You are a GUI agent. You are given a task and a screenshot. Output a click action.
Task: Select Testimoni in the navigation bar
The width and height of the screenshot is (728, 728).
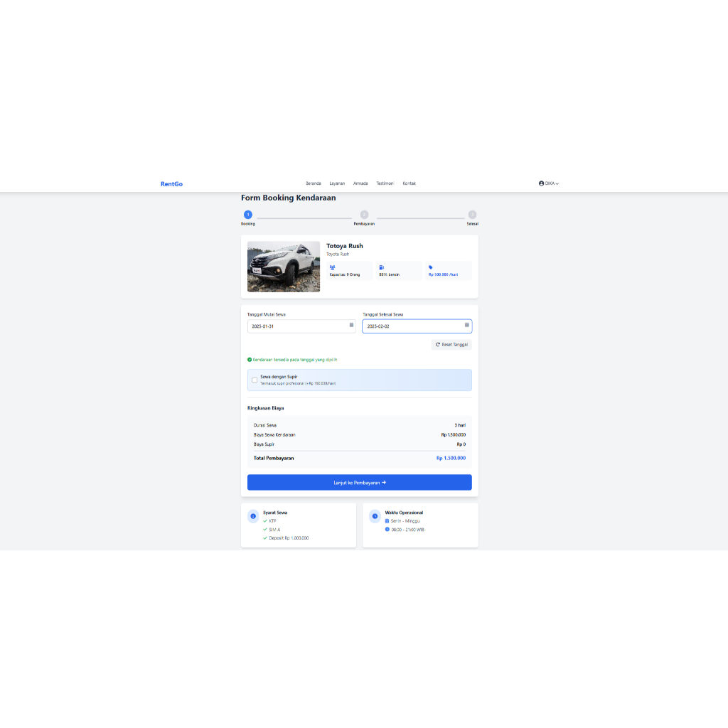coord(385,183)
